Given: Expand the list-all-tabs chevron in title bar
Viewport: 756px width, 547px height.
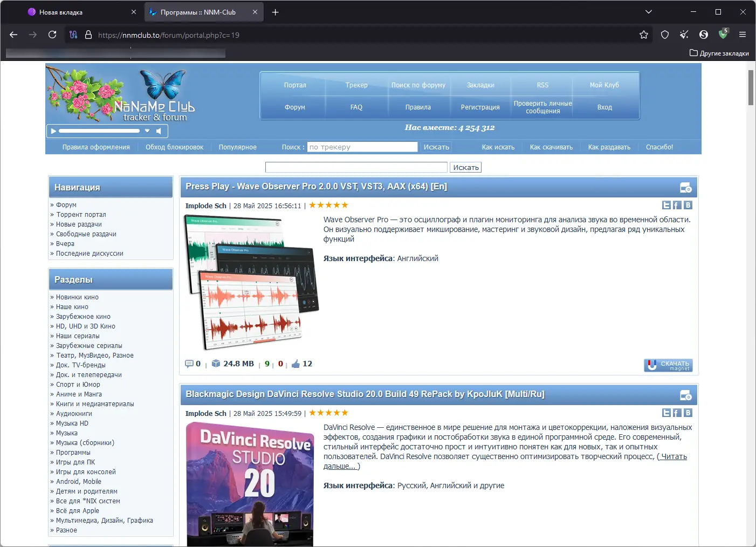Looking at the screenshot, I should click(649, 12).
